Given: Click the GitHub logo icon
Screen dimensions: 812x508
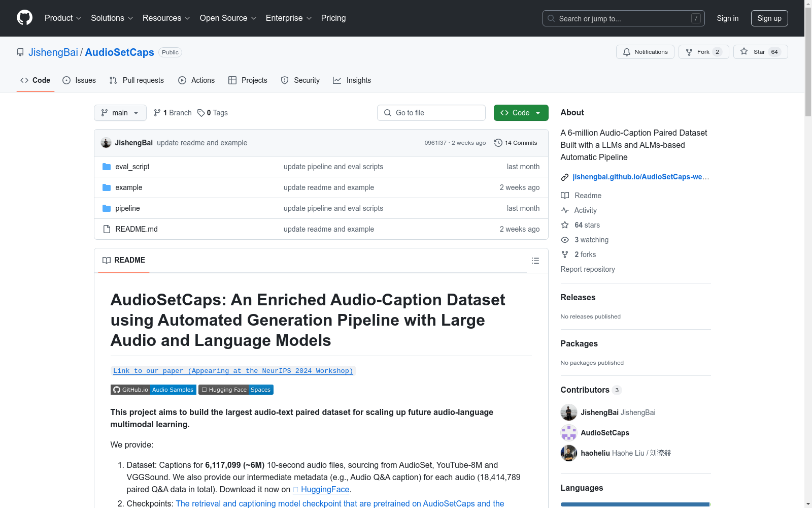Looking at the screenshot, I should click(x=24, y=18).
